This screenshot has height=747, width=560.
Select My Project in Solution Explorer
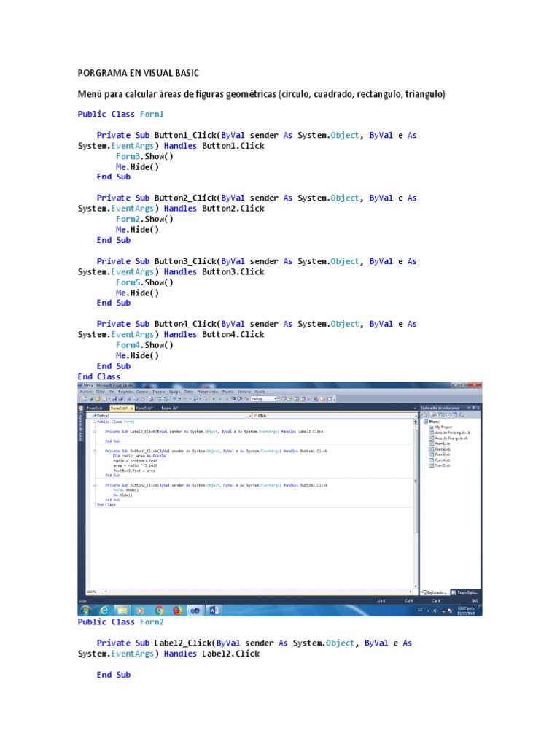point(443,427)
